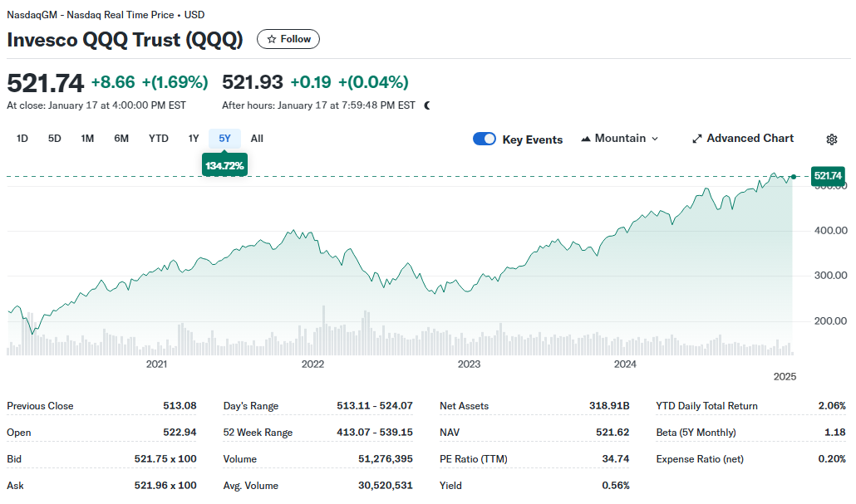Click Day's Range value 513.11 - 524.07
856x504 pixels.
(x=375, y=406)
